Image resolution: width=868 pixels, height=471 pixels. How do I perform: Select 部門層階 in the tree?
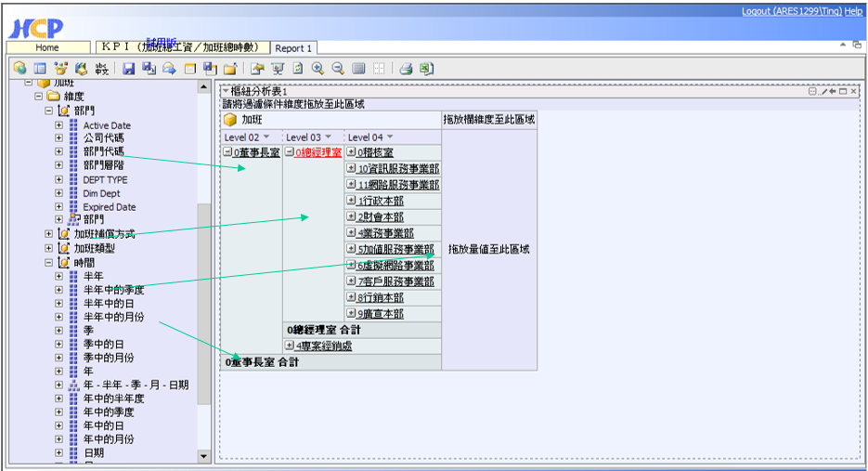pyautogui.click(x=104, y=165)
